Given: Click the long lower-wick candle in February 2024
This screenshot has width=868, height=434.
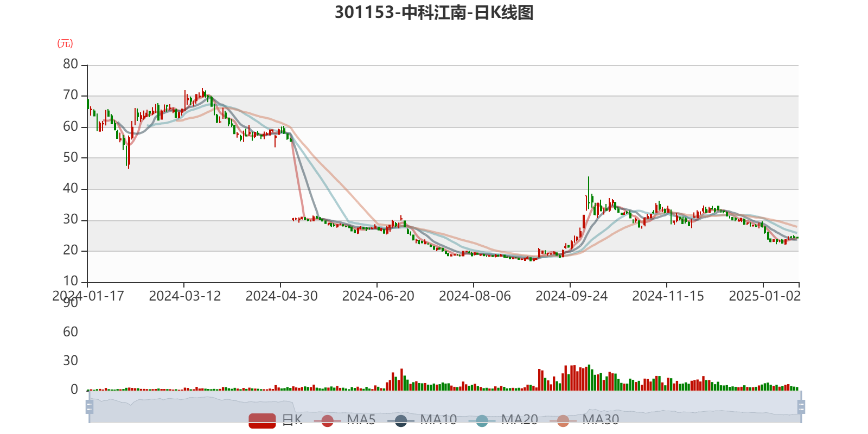Looking at the screenshot, I should click(129, 152).
